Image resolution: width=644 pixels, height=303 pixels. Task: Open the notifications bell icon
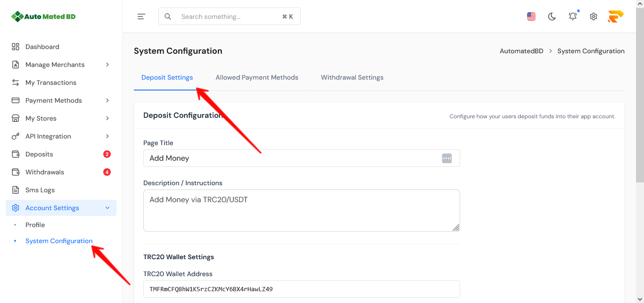point(573,16)
